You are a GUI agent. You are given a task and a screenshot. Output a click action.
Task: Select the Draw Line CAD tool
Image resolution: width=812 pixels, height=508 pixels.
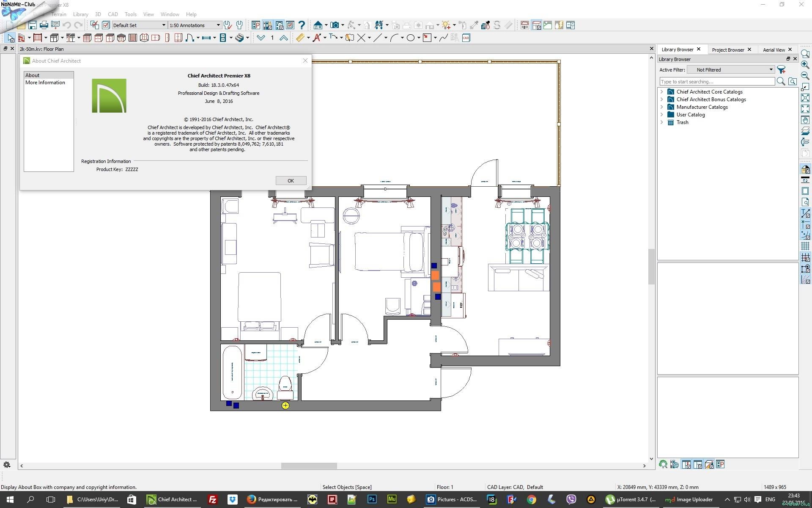click(x=377, y=38)
